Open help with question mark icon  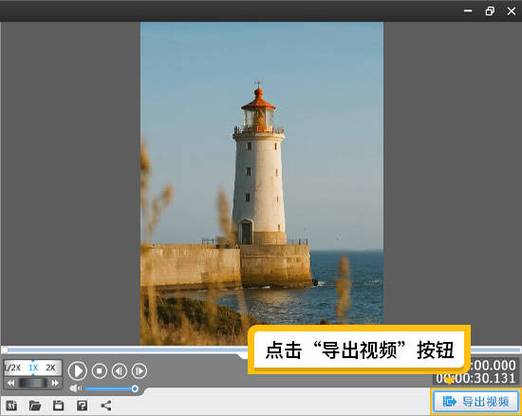tap(82, 405)
